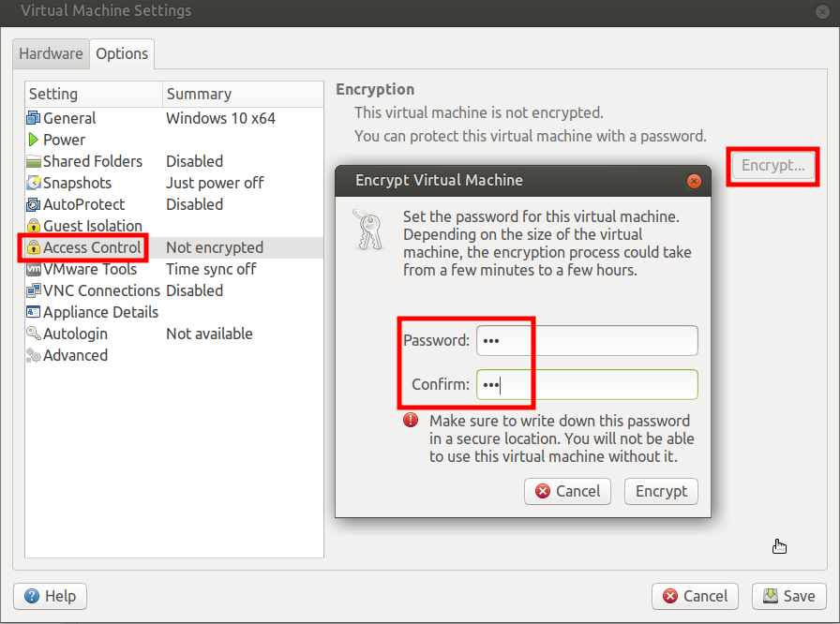Viewport: 840px width, 624px height.
Task: Click the Password input field
Action: point(587,340)
